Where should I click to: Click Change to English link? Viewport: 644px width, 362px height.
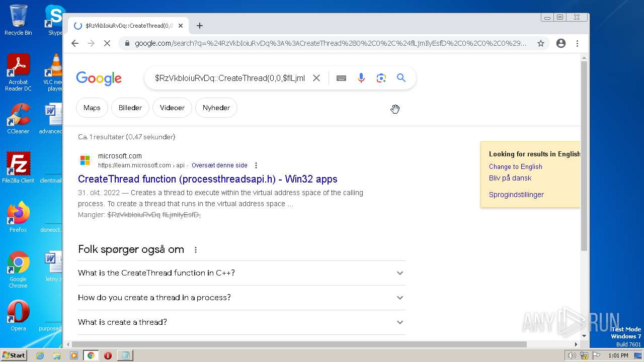[x=516, y=166]
